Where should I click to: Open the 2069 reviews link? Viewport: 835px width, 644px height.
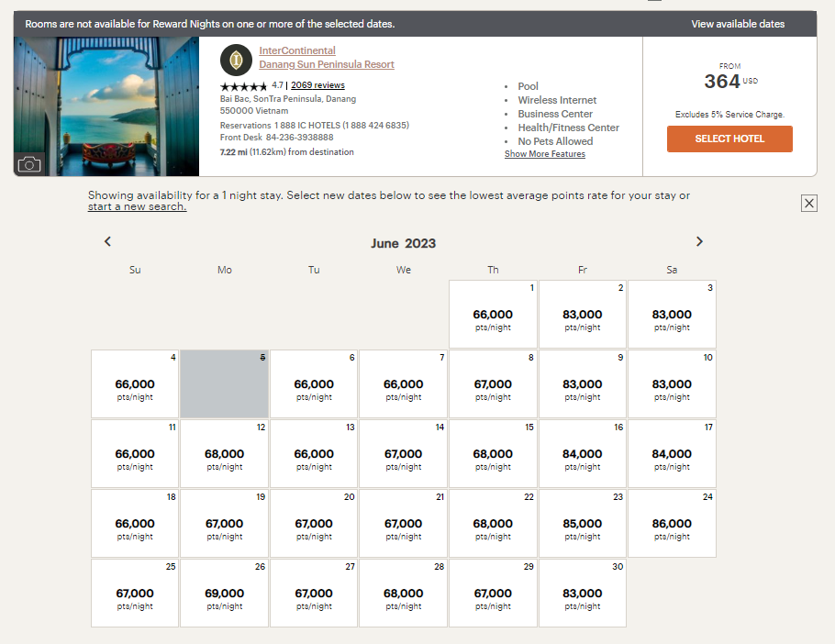316,86
